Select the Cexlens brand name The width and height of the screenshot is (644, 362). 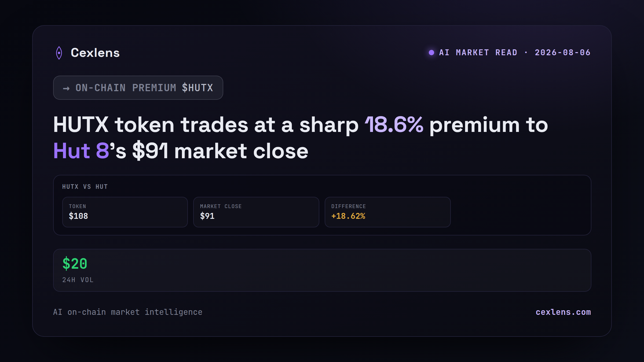95,53
